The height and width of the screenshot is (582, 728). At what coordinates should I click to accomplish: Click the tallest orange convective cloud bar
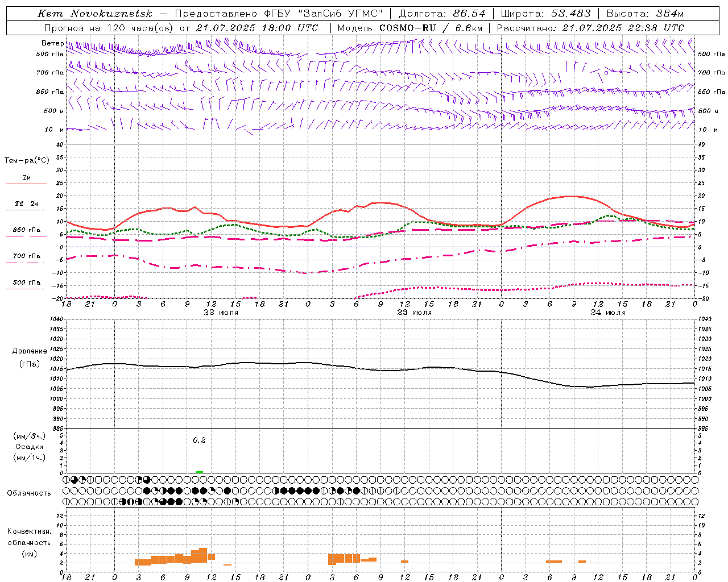[x=203, y=556]
